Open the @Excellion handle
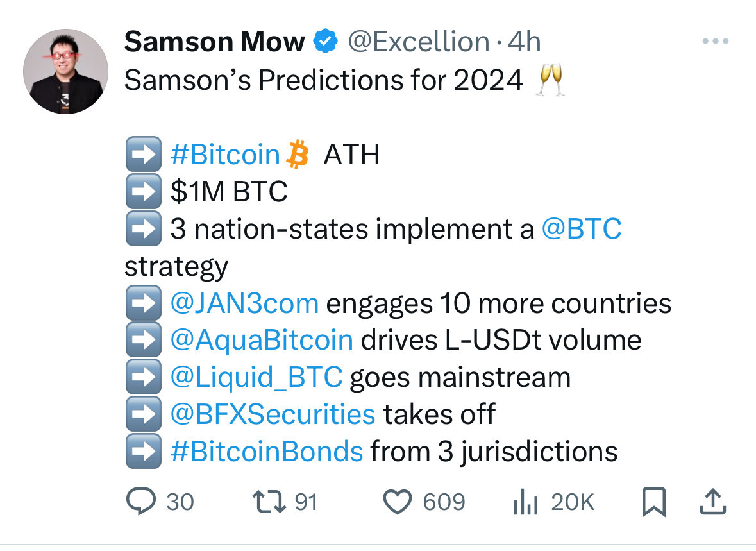Viewport: 756px width, 551px height. [419, 42]
